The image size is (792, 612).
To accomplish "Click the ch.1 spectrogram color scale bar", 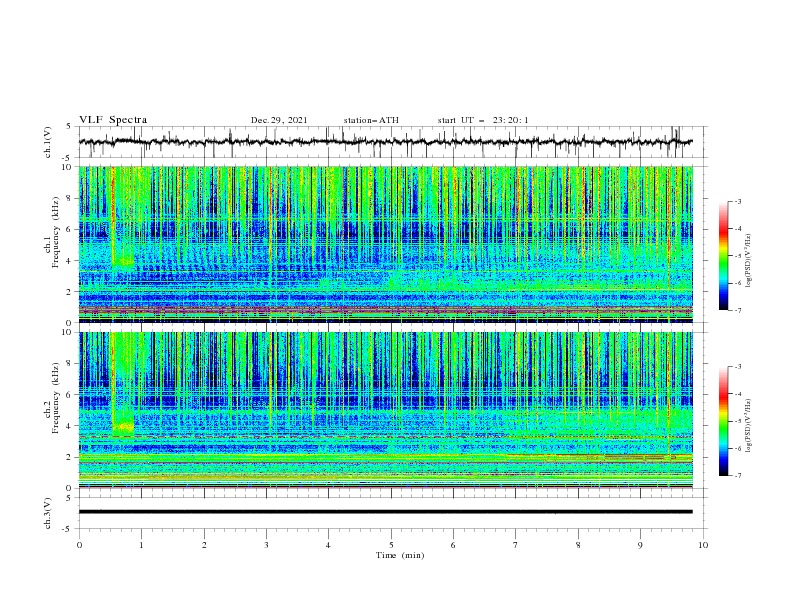I will (x=723, y=256).
